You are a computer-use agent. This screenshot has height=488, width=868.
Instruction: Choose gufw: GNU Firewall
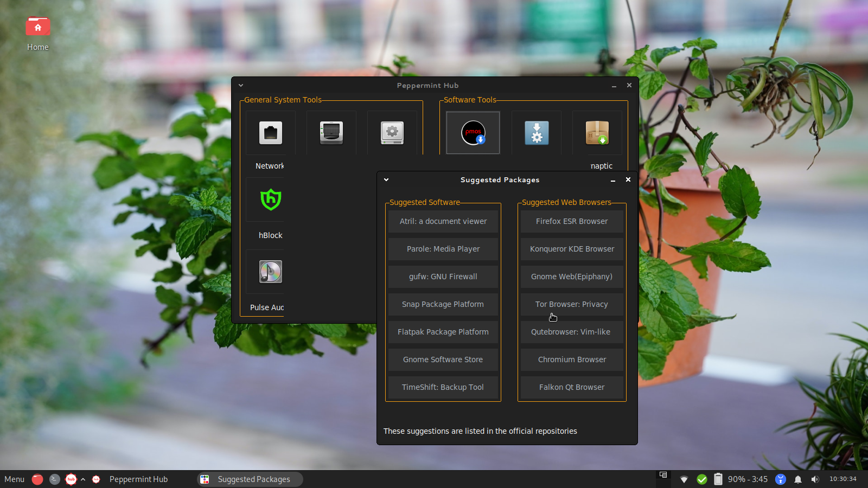pyautogui.click(x=443, y=277)
